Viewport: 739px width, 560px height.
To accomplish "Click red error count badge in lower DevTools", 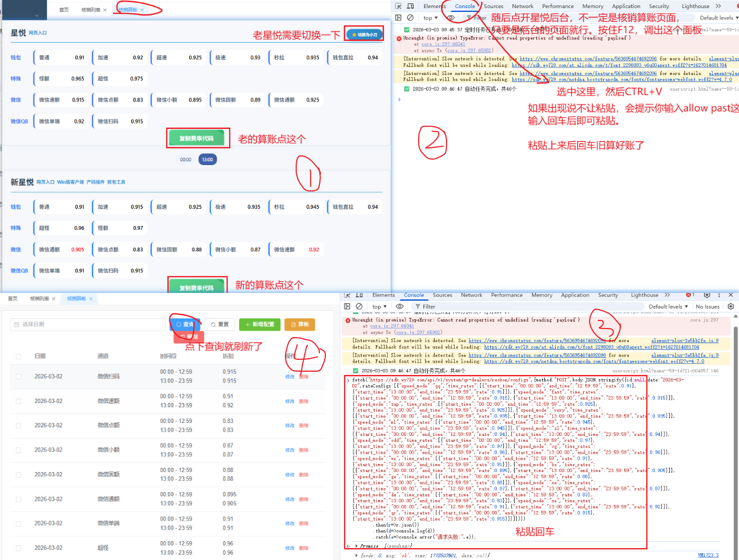I will coord(690,295).
